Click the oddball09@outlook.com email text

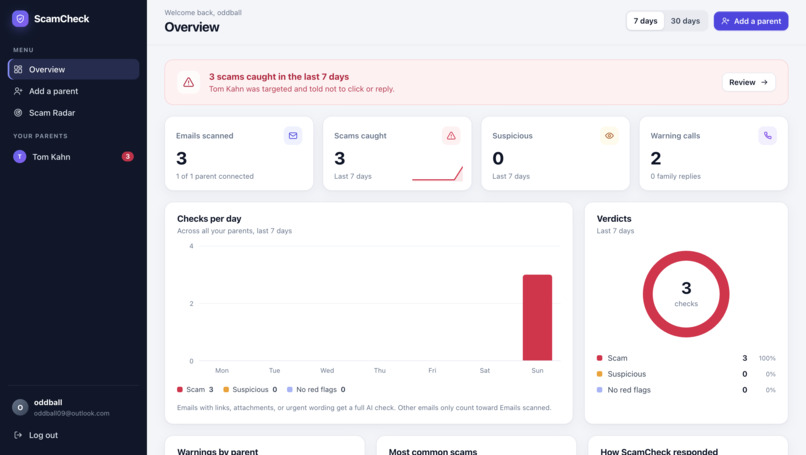click(x=71, y=413)
